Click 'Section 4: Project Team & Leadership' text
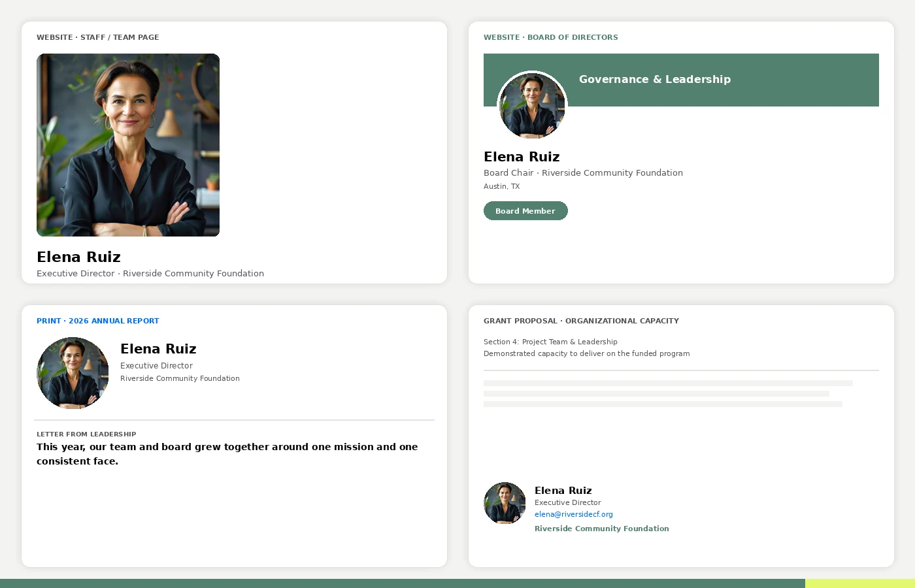 550,342
